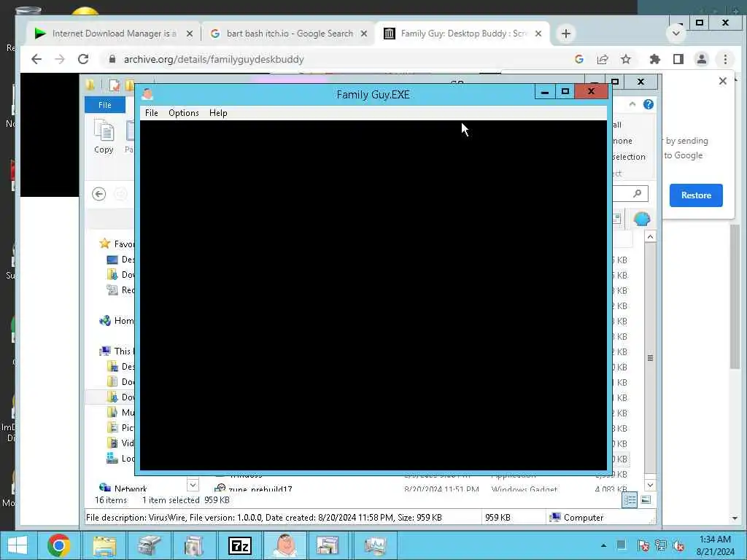The height and width of the screenshot is (560, 747).
Task: Share this page from Chrome toolbar
Action: coord(603,59)
